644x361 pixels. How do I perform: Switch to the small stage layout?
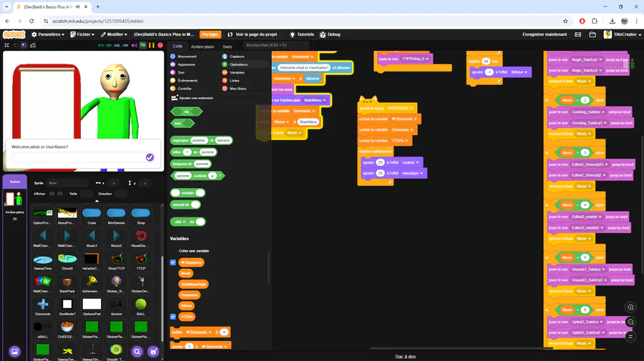(16, 45)
